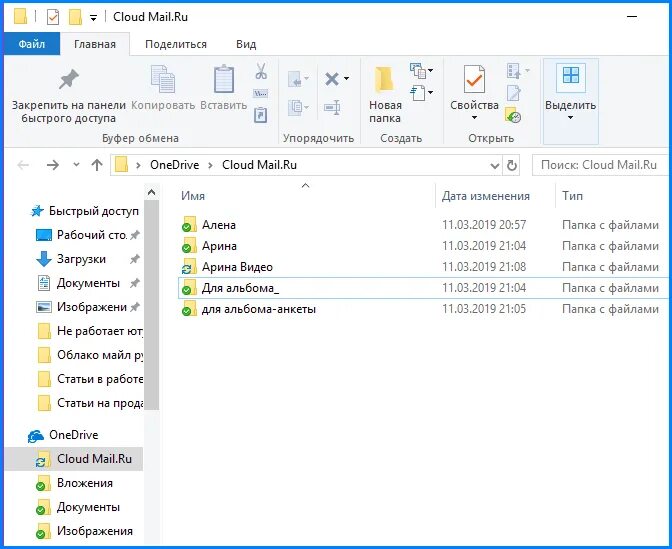The height and width of the screenshot is (549, 672).
Task: Switch to the Поделиться ribbon tab
Action: point(176,44)
